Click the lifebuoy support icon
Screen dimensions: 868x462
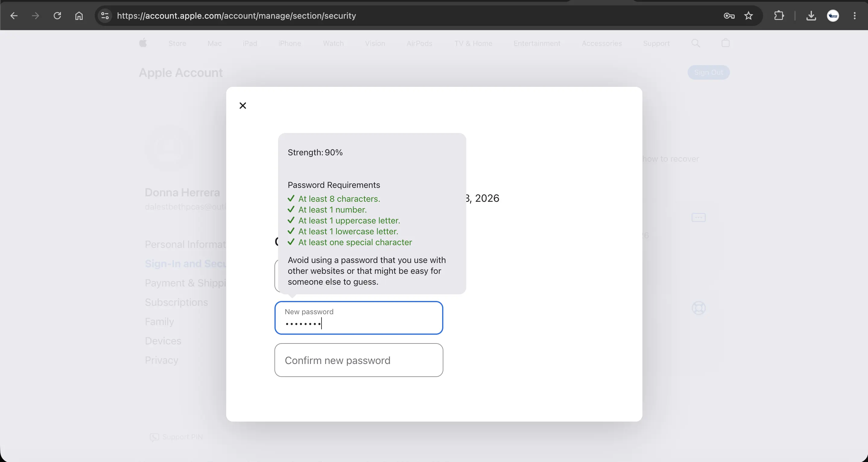pyautogui.click(x=698, y=308)
